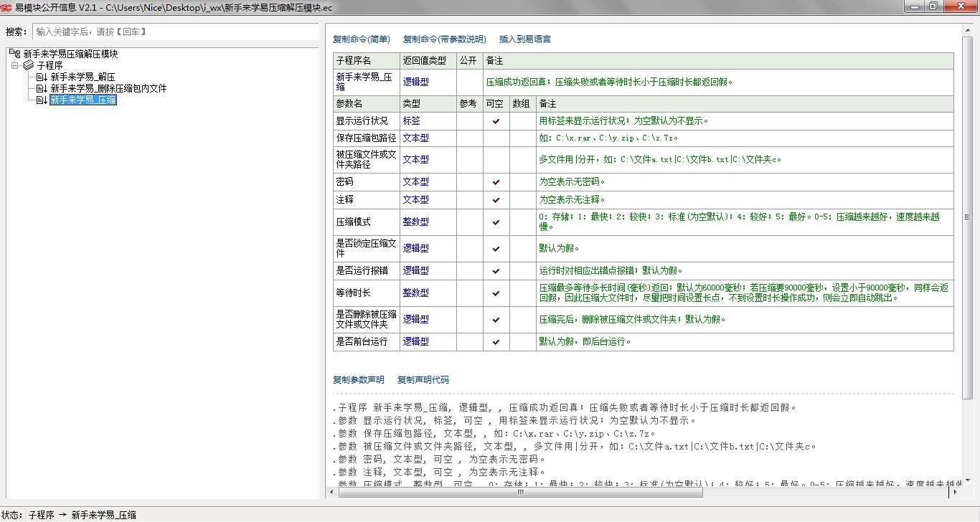Click the icon beside 新手来学易_删除压缩包内文件
980x522 pixels.
pyautogui.click(x=42, y=88)
